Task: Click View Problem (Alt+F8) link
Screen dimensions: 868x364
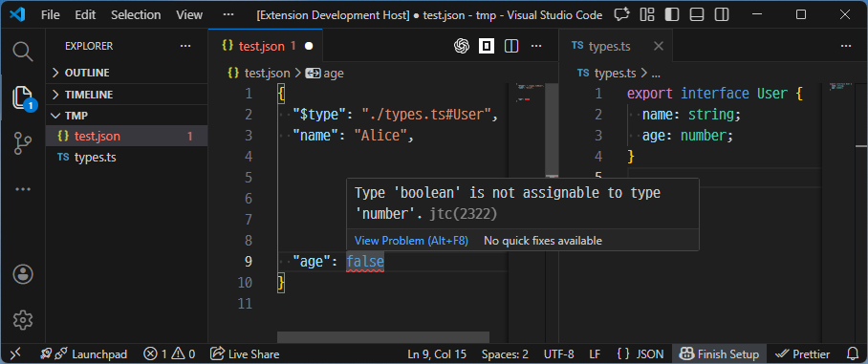Action: tap(411, 241)
